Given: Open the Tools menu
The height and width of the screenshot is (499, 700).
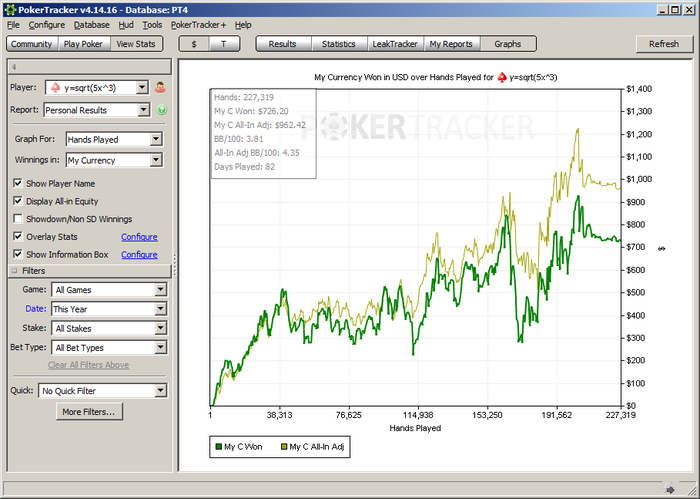Looking at the screenshot, I should pyautogui.click(x=152, y=25).
